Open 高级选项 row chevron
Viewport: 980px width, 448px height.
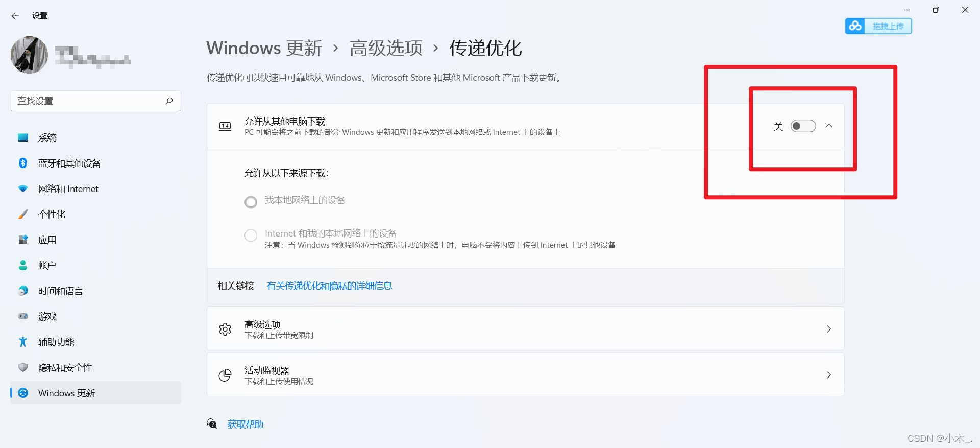[x=829, y=329]
